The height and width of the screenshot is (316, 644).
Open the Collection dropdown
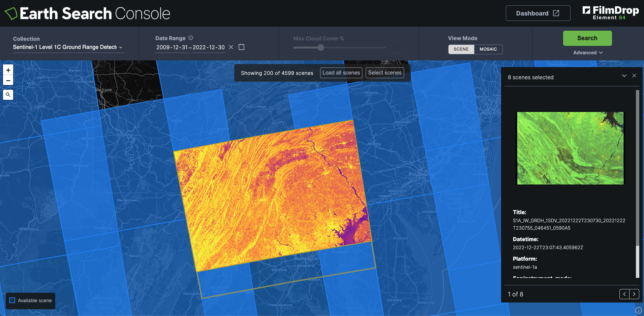click(x=68, y=47)
